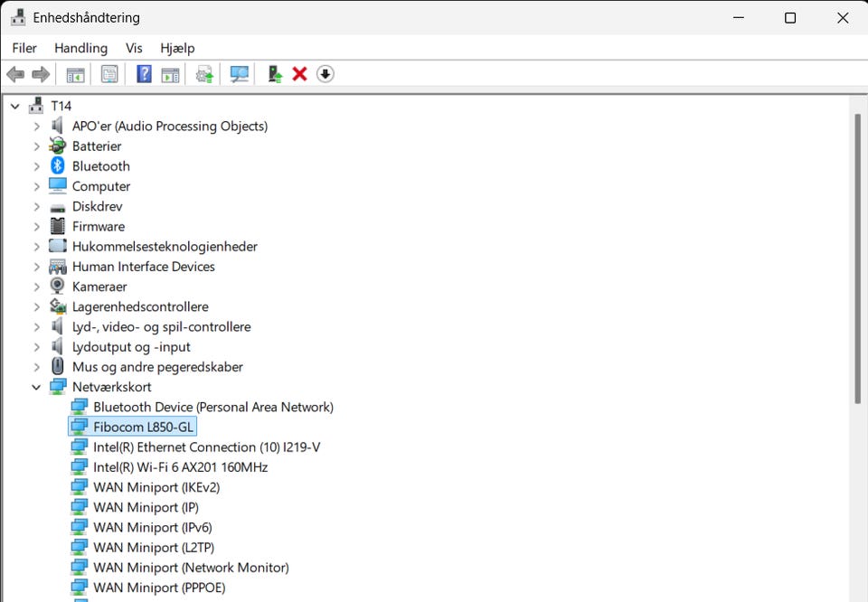Viewport: 868px width, 602px height.
Task: Click the Human Interface Devices icon
Action: tap(58, 267)
